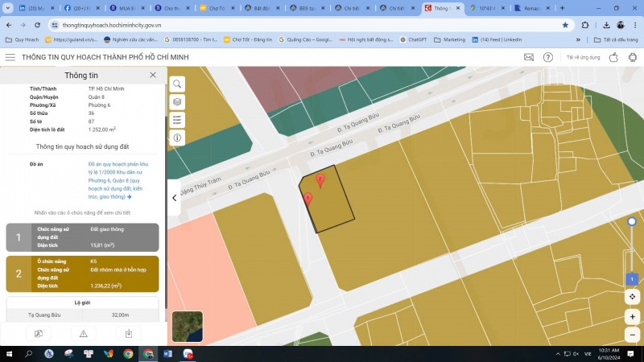Click the download icon at panel bottom

pyautogui.click(x=127, y=334)
